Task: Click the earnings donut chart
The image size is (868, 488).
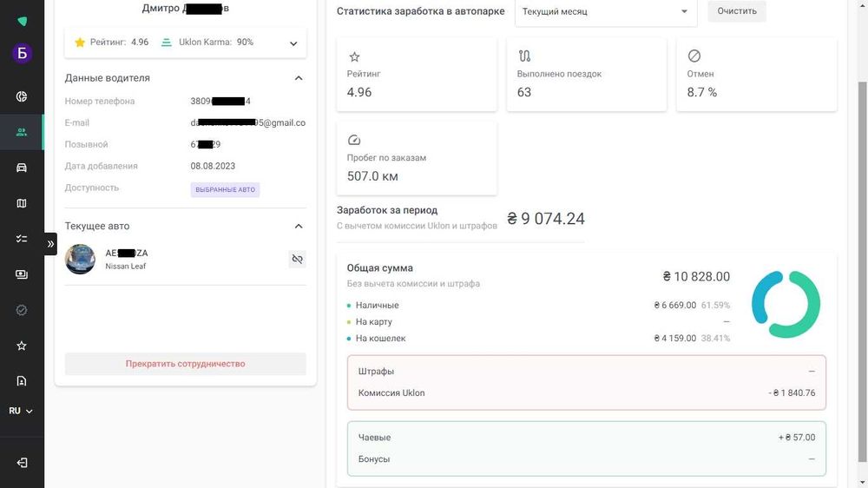Action: coord(786,305)
